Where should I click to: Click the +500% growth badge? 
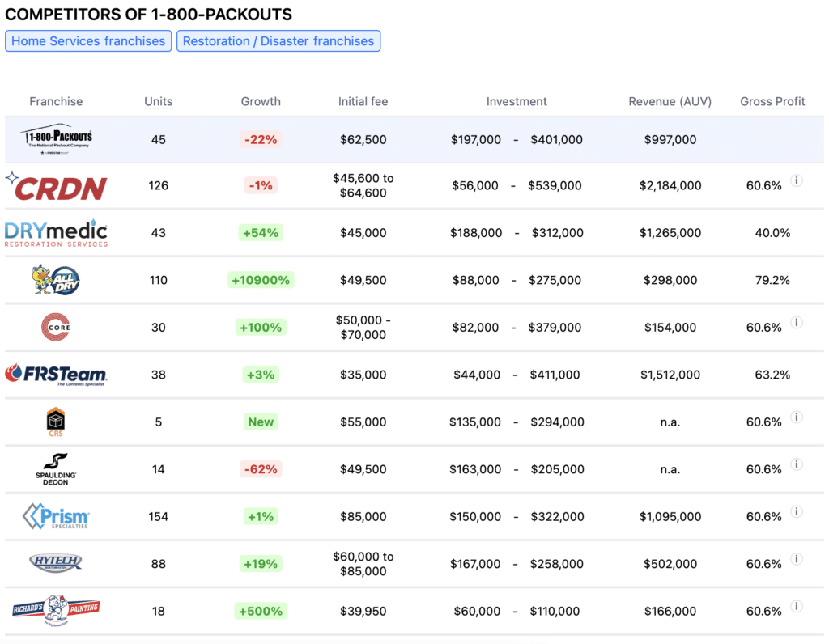261,612
